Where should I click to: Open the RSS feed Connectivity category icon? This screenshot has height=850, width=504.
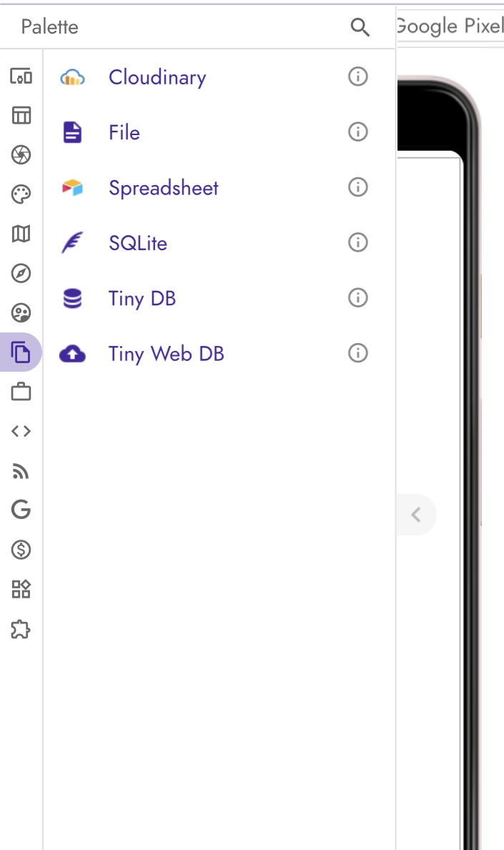click(21, 471)
